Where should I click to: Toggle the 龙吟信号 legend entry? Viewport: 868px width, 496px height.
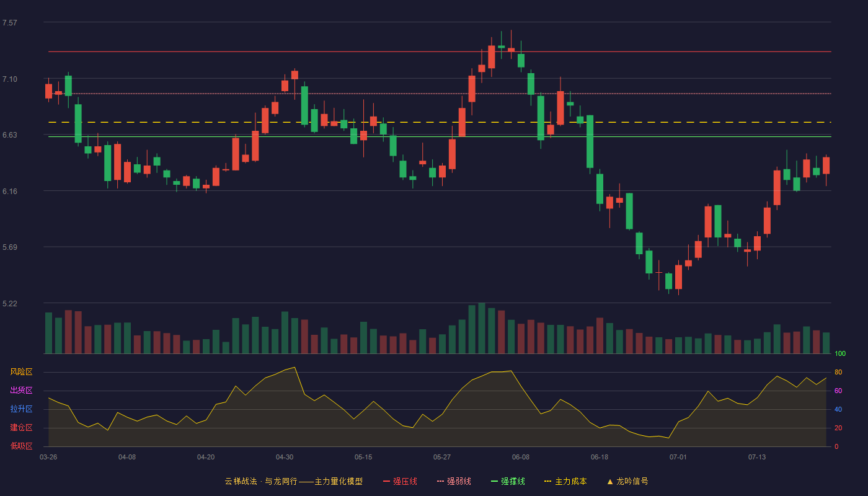(x=627, y=481)
